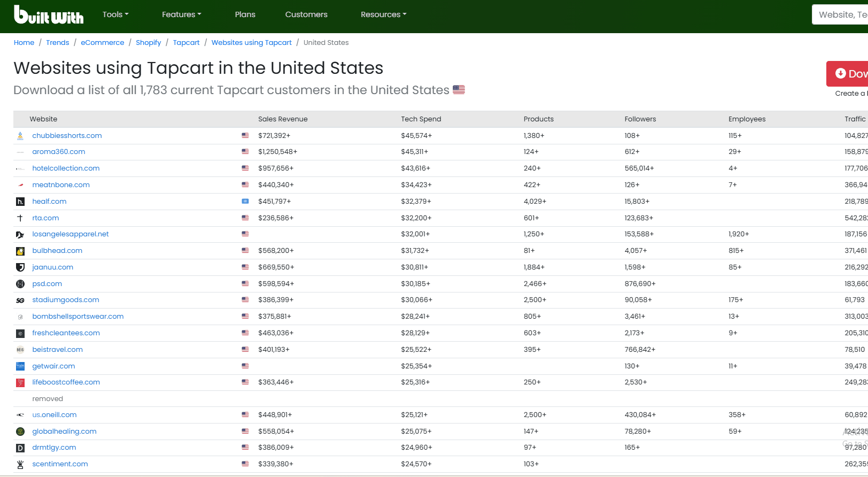This screenshot has width=868, height=477.
Task: Expand the Resources dropdown menu
Action: tap(384, 14)
